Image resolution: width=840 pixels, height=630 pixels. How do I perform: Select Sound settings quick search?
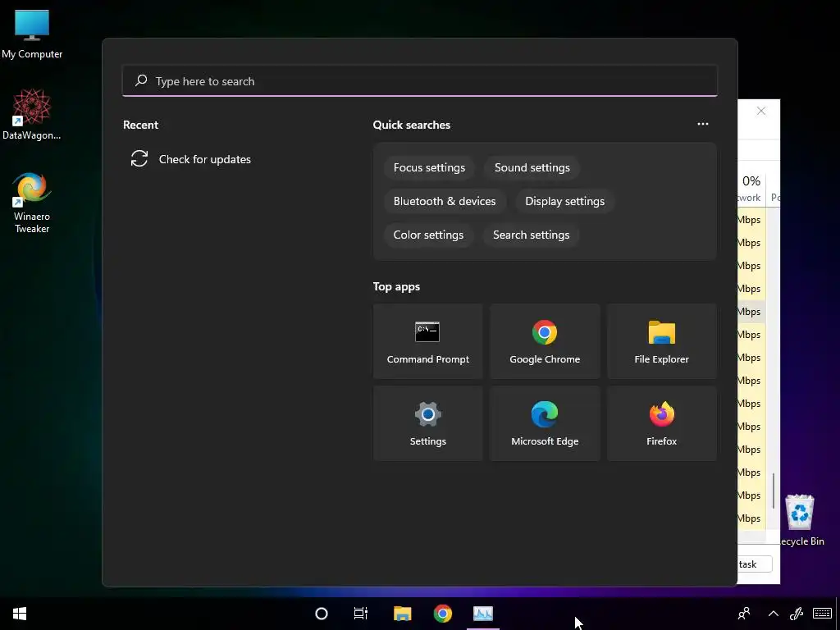[532, 167]
